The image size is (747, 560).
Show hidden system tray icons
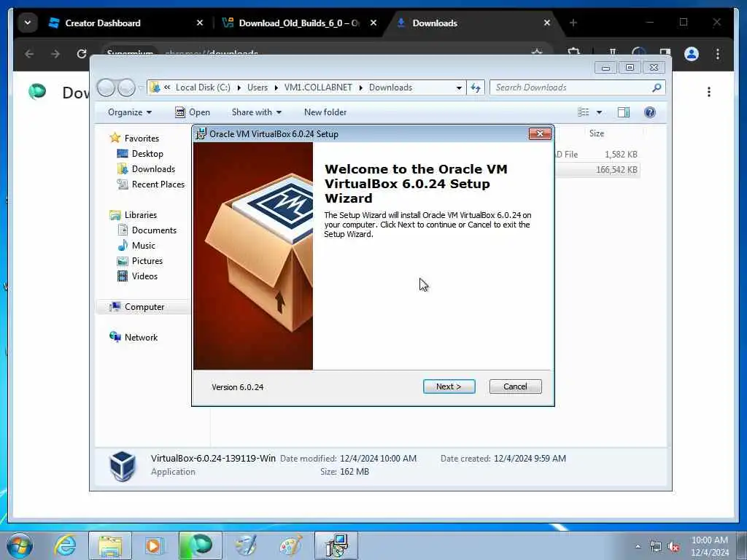pos(638,546)
